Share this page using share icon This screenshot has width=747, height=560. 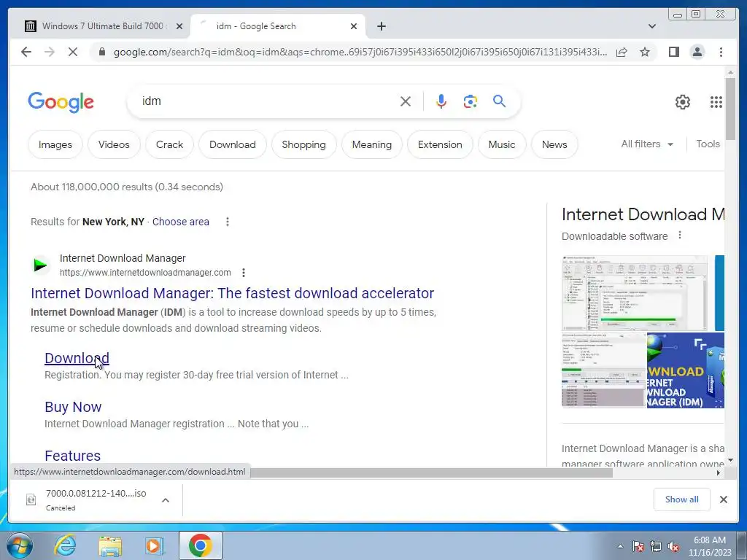[x=622, y=52]
